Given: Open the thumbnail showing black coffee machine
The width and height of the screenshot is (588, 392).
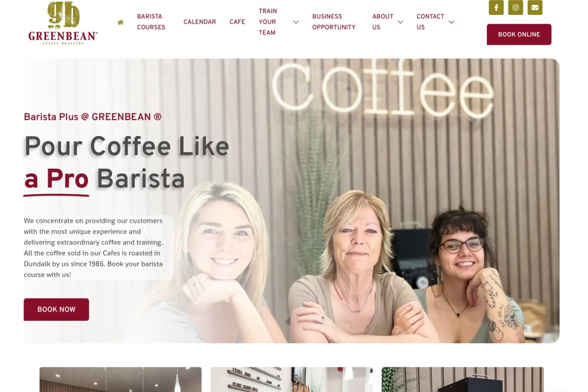Looking at the screenshot, I should coord(462,379).
